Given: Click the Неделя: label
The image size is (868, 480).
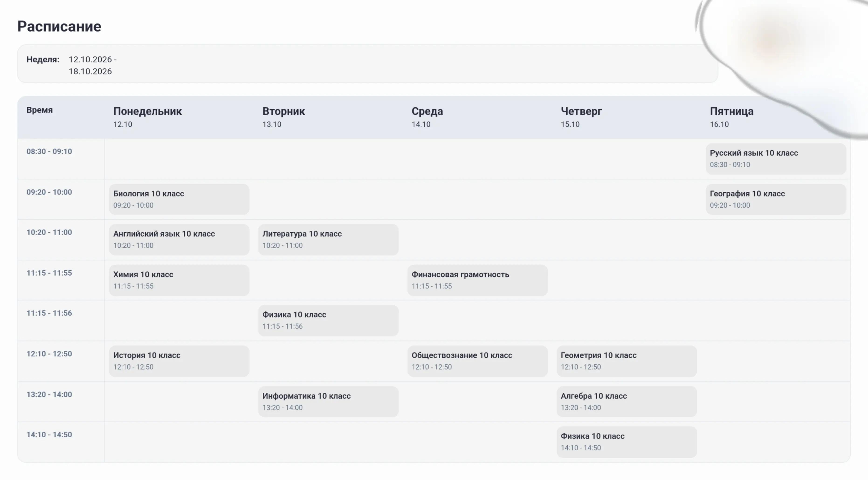Looking at the screenshot, I should 43,59.
